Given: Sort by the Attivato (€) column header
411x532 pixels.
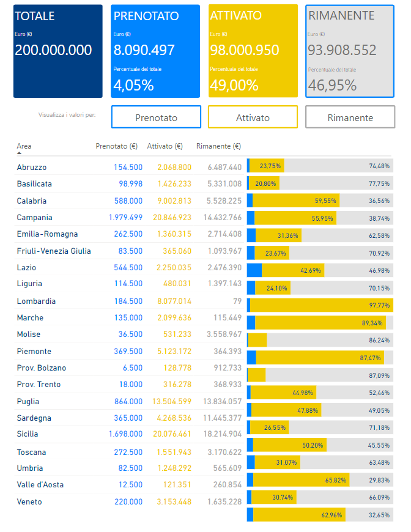Looking at the screenshot, I should pyautogui.click(x=165, y=146).
